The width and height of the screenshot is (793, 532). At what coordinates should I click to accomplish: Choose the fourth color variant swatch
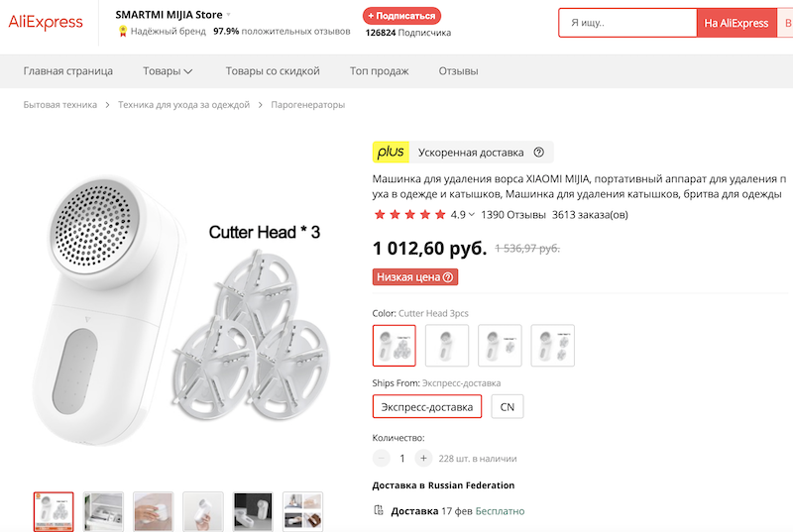[552, 345]
